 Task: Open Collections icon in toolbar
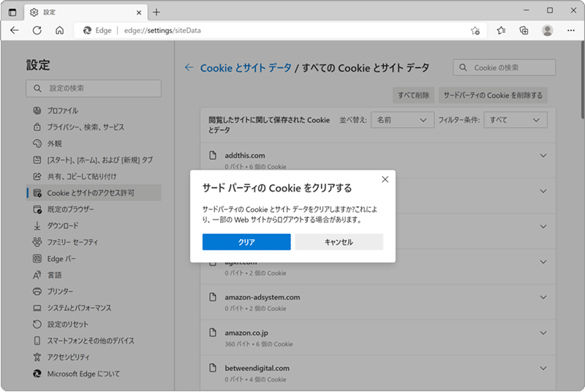pyautogui.click(x=524, y=31)
